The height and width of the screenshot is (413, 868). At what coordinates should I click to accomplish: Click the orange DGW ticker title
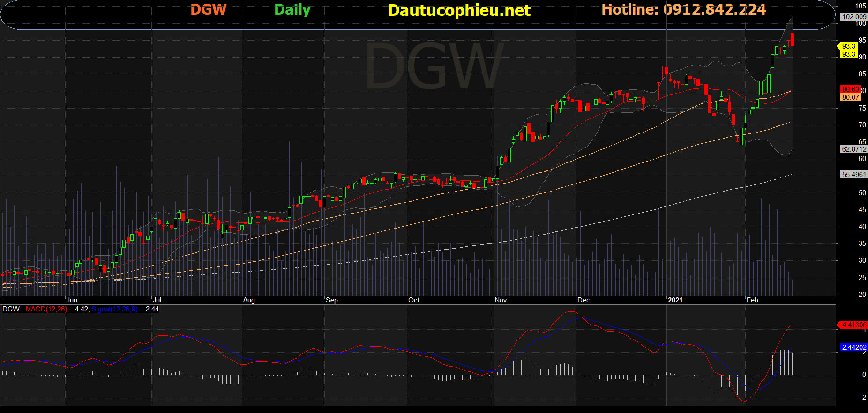click(209, 10)
